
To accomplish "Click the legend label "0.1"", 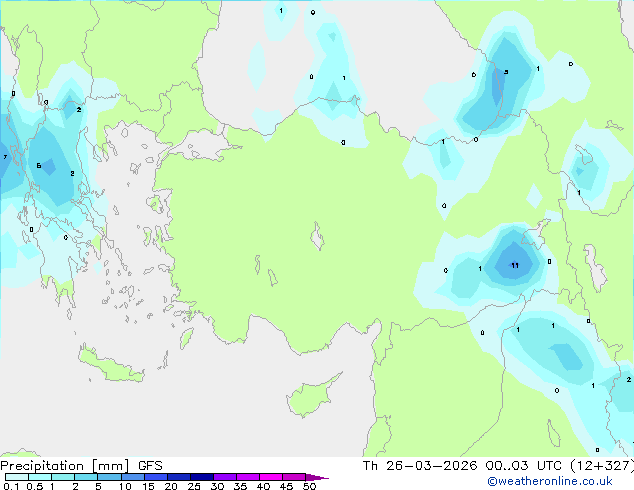I will point(11,486).
